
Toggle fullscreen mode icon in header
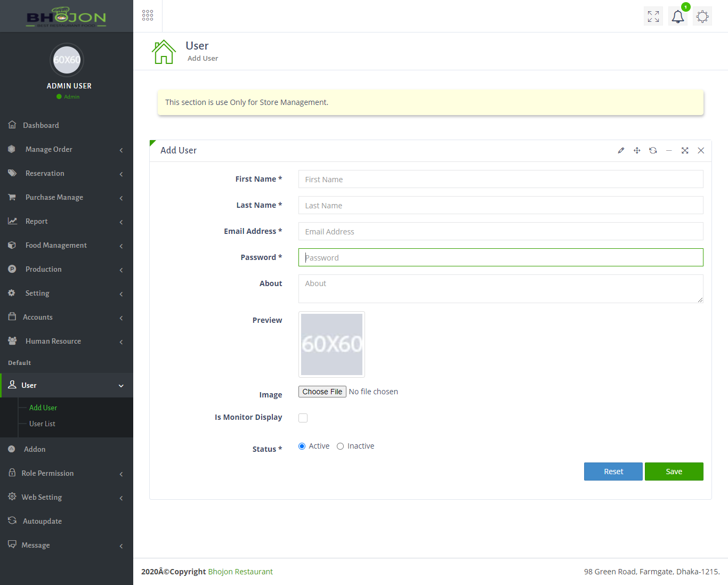[653, 17]
